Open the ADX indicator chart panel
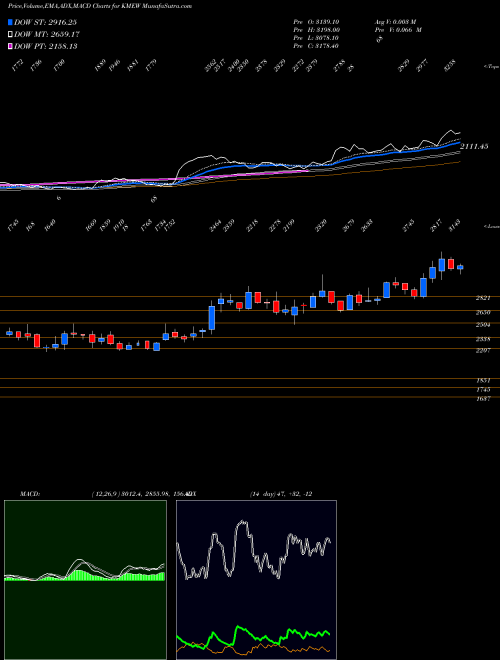 [256, 580]
